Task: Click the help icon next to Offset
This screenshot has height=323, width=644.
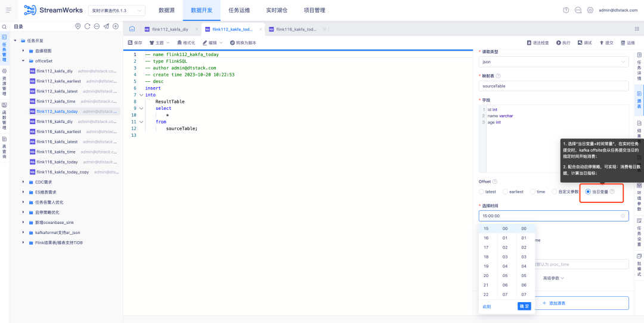Action: click(x=494, y=182)
